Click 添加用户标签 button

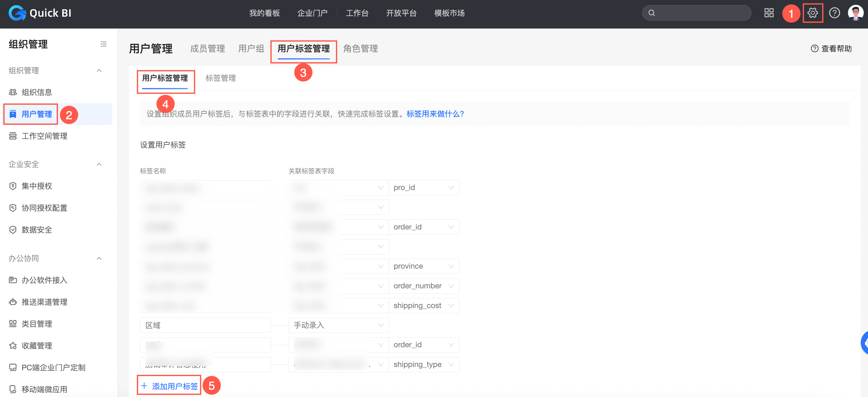169,386
